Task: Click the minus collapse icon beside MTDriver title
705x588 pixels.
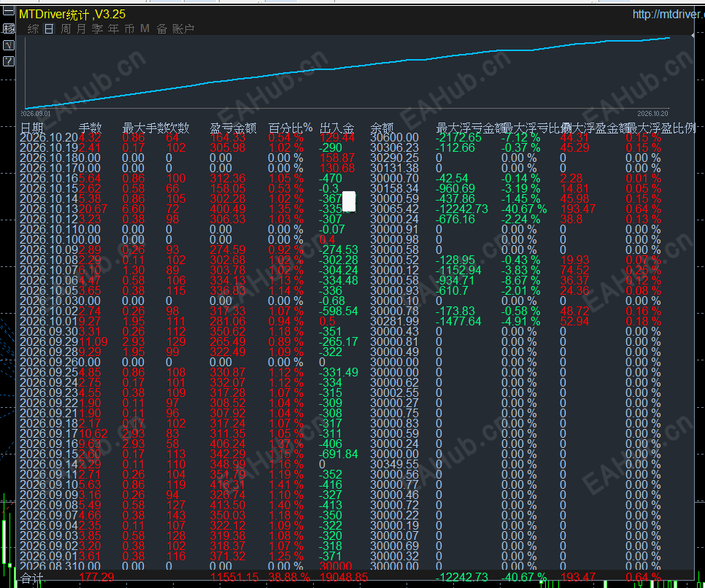Action: point(9,12)
